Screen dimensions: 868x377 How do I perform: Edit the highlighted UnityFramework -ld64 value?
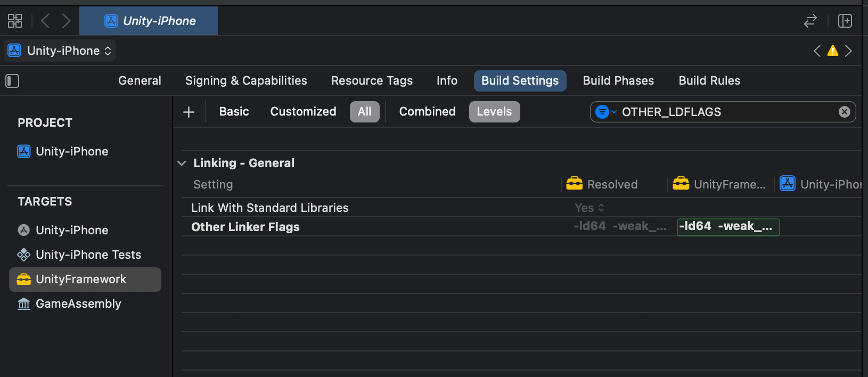pos(728,227)
